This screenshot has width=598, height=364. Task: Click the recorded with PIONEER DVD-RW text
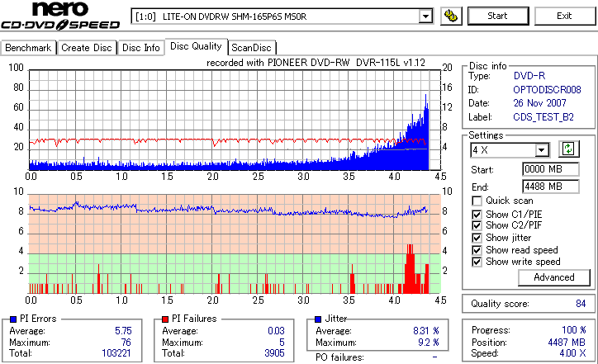(x=316, y=63)
